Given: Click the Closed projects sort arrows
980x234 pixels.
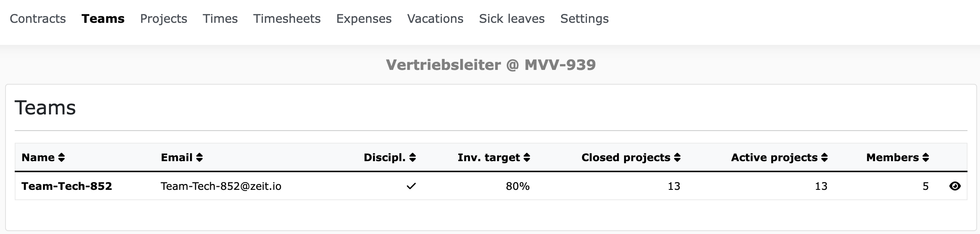Looking at the screenshot, I should [677, 157].
